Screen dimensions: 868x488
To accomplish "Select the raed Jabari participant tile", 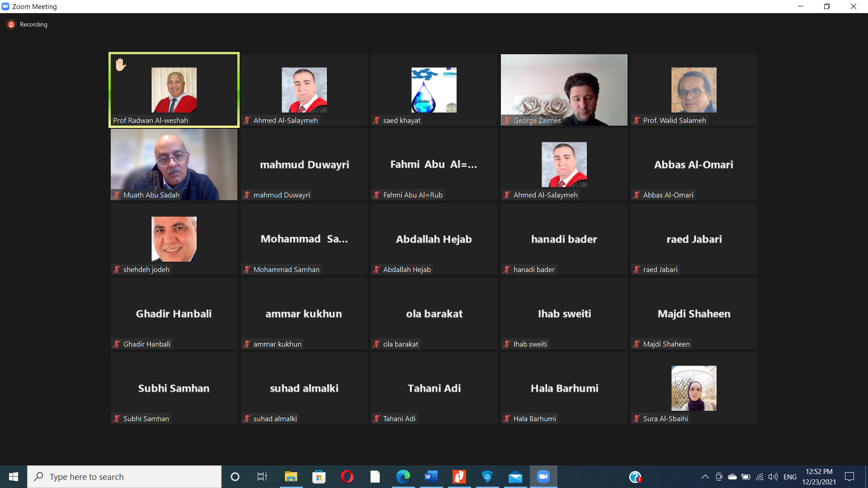I will 694,239.
